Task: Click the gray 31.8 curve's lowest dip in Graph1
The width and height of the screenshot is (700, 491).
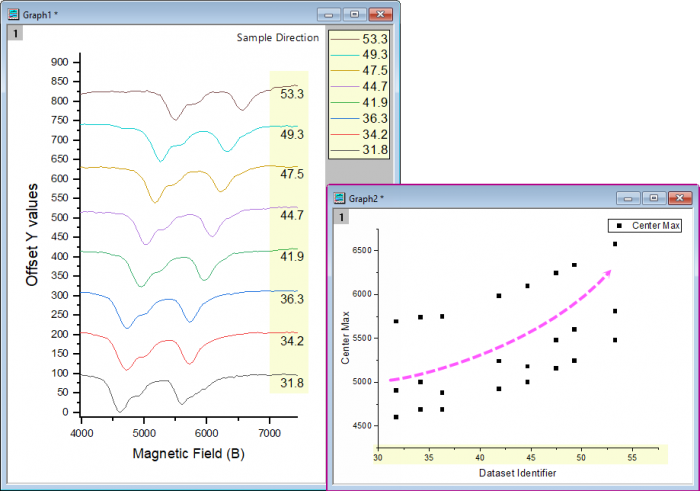Action: point(119,411)
